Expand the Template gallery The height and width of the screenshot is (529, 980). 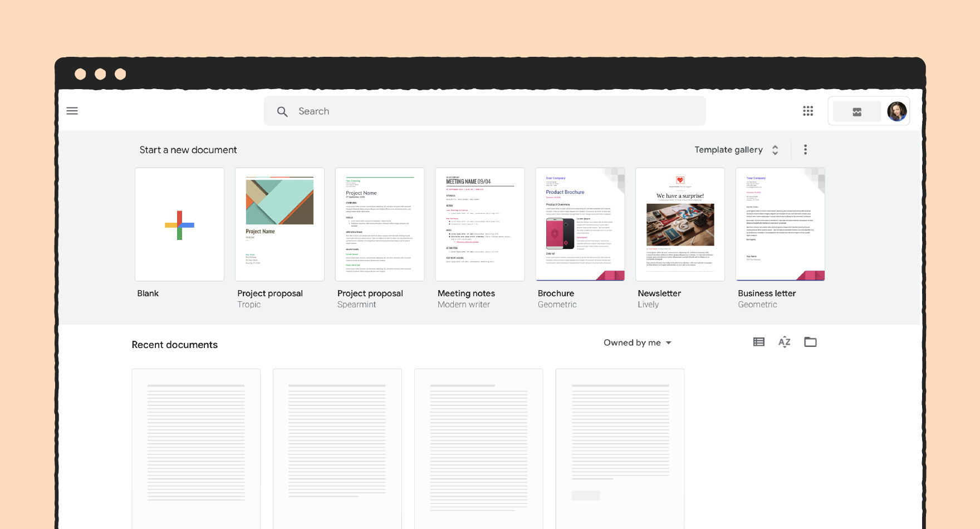pos(728,149)
